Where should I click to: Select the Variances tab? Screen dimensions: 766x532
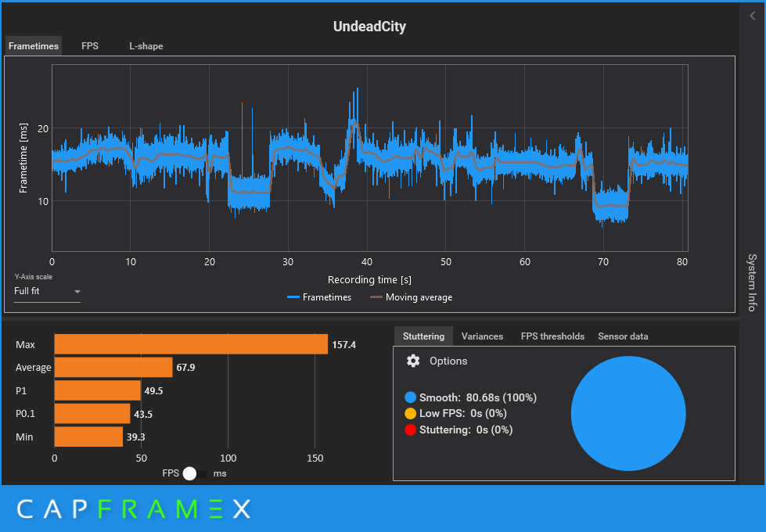pyautogui.click(x=482, y=336)
